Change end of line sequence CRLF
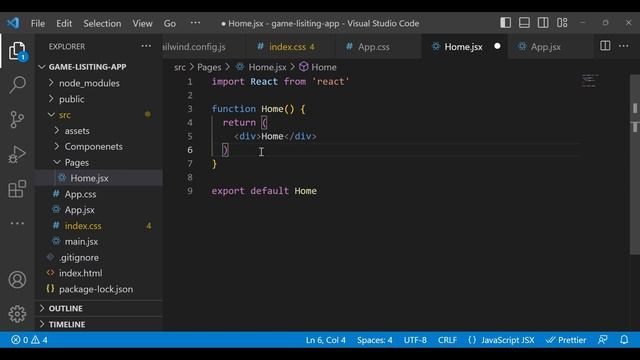Screen dimensions: 640x360 tap(447, 340)
